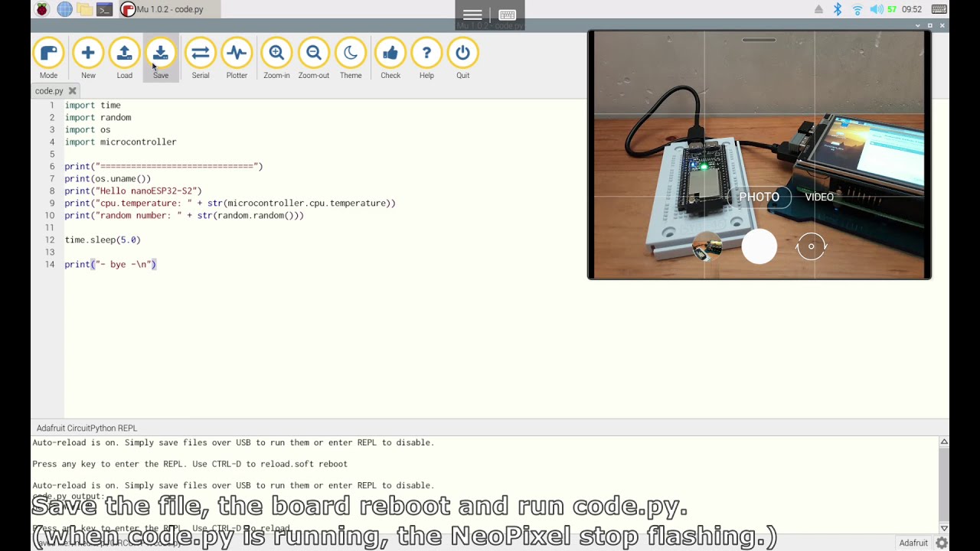Open Mu settings gear in status bar
This screenshot has width=980, height=551.
pos(942,543)
